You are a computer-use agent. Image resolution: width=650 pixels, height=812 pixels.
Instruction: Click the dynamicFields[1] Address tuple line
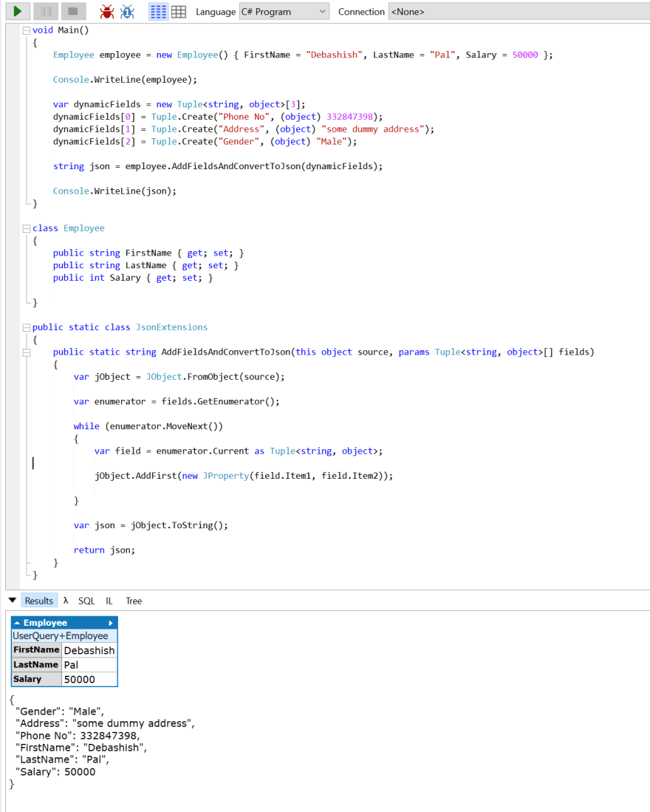point(243,129)
